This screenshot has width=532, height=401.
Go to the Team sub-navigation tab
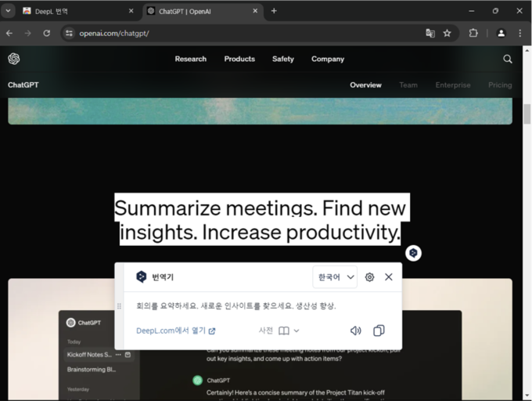408,85
